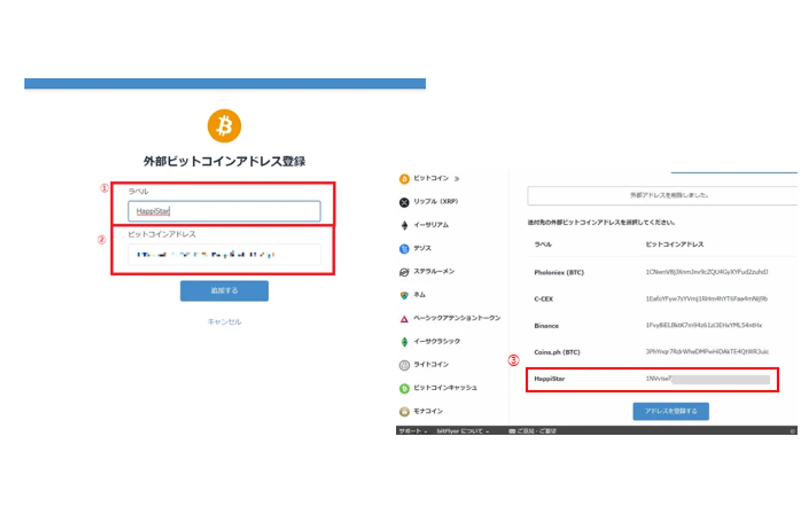This screenshot has width=803, height=532.
Task: Select the Stellar Lumens icon
Action: click(x=404, y=272)
